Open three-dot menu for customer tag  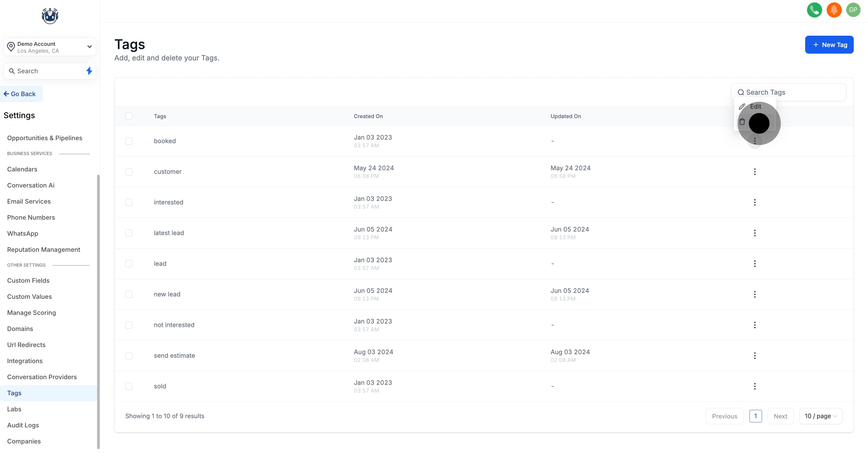point(755,172)
